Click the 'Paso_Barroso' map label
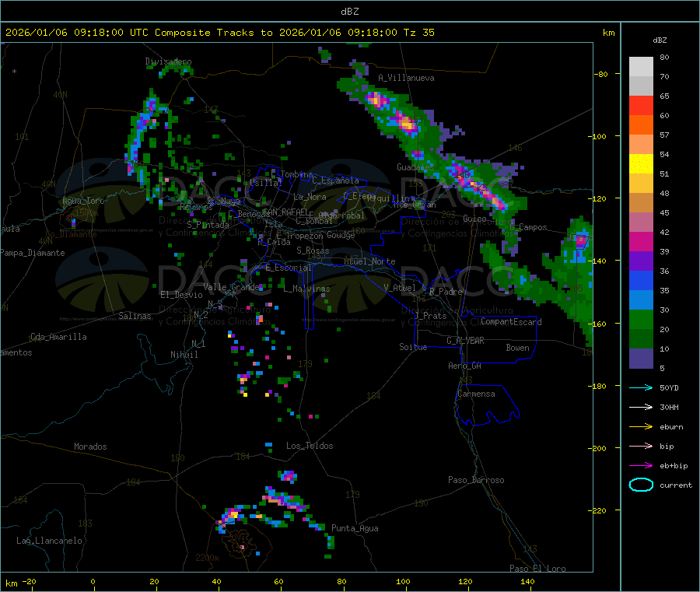Viewport: 700px width, 592px height. click(x=476, y=480)
